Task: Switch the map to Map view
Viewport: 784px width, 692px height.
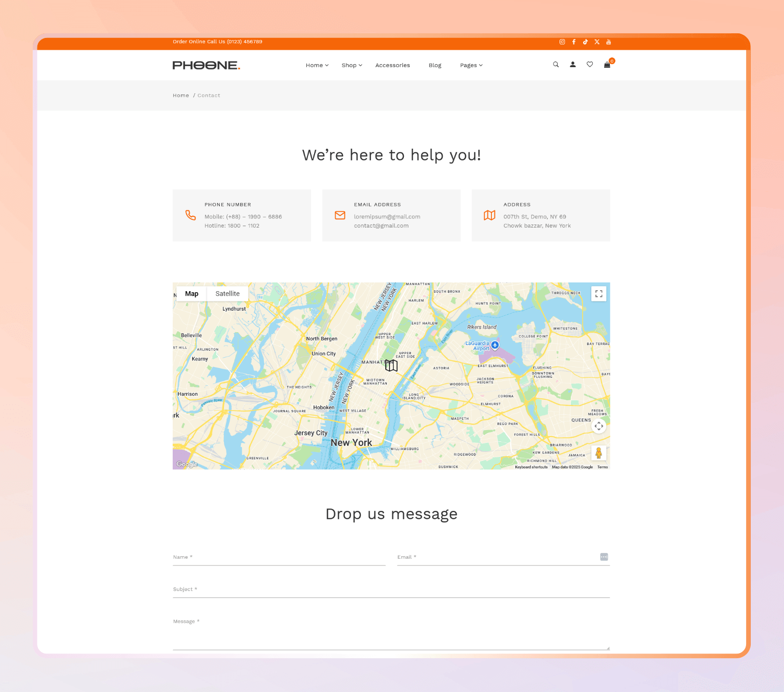Action: point(192,294)
